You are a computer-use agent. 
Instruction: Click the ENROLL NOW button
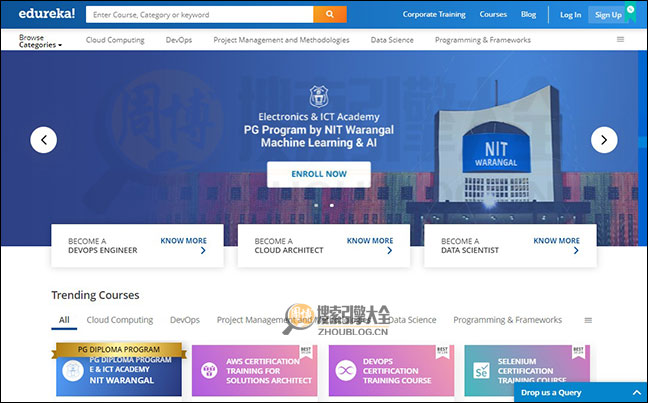click(319, 174)
